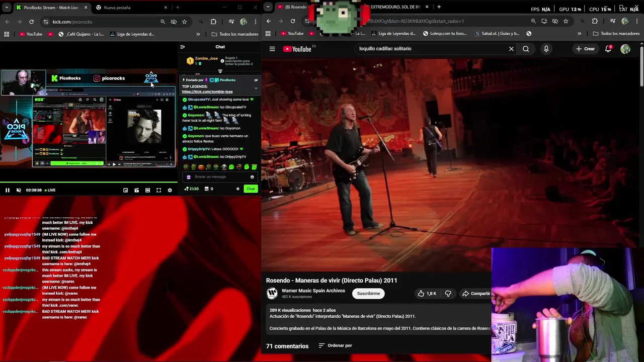Open YouTube guide hamburger menu
This screenshot has width=644, height=362.
[272, 49]
